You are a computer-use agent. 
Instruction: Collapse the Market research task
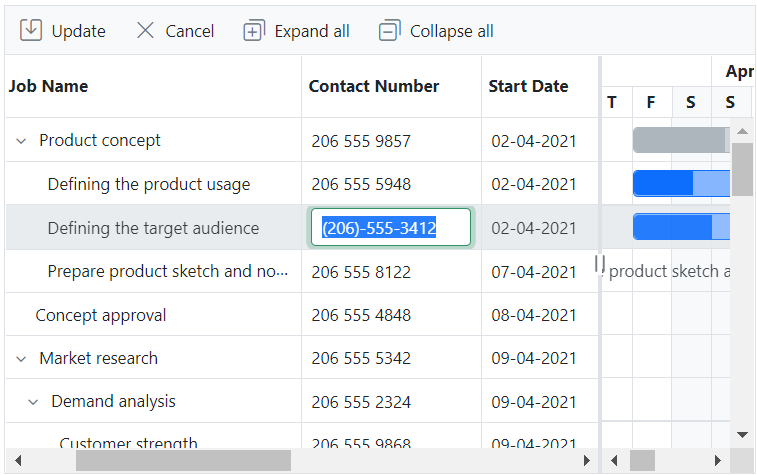click(x=21, y=359)
